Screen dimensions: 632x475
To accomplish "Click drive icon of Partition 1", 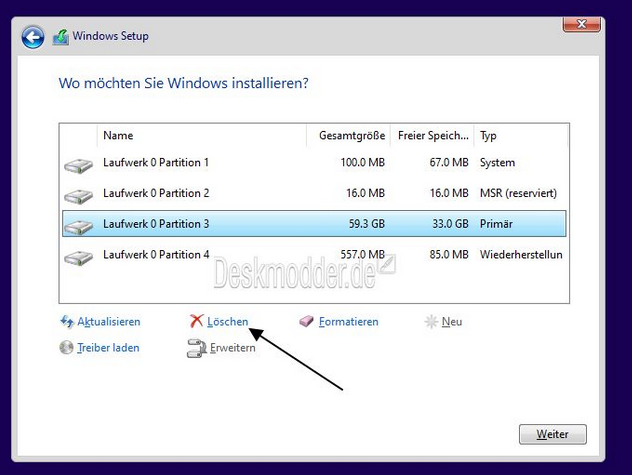I will pyautogui.click(x=78, y=165).
